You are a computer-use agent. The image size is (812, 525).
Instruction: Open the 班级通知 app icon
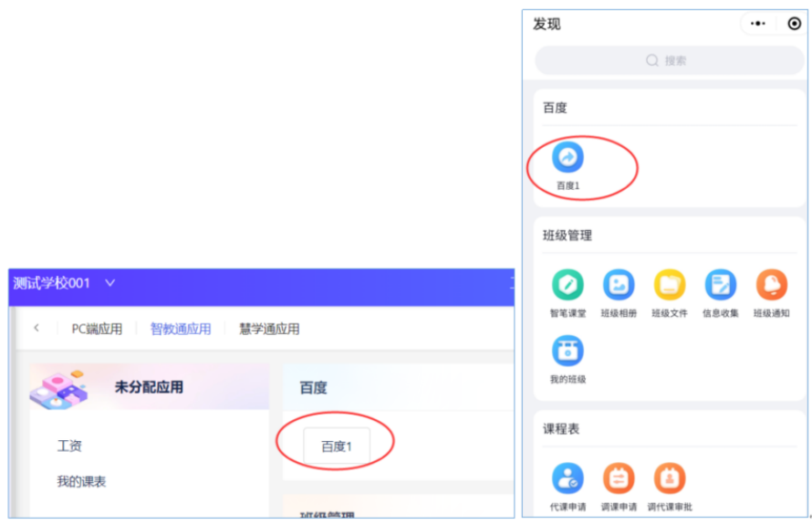[x=772, y=285]
